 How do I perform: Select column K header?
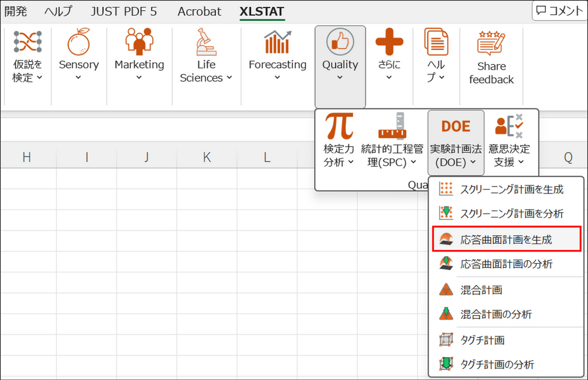click(207, 157)
